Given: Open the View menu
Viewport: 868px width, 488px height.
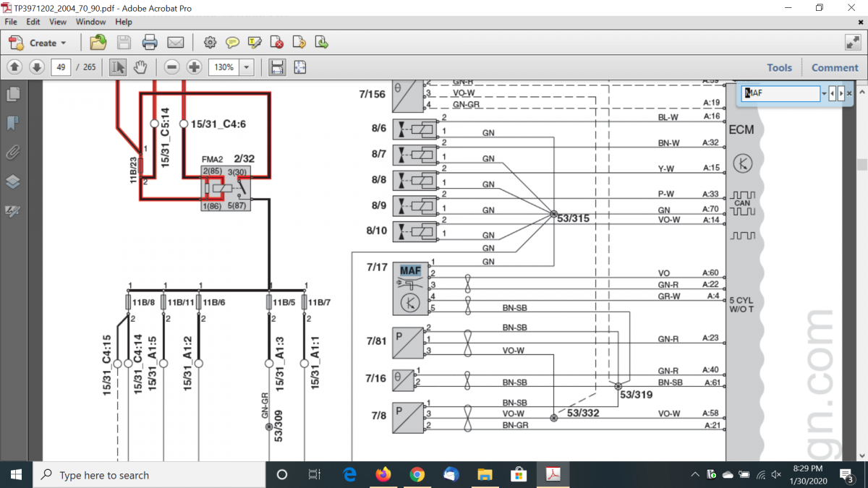Looking at the screenshot, I should coord(58,22).
